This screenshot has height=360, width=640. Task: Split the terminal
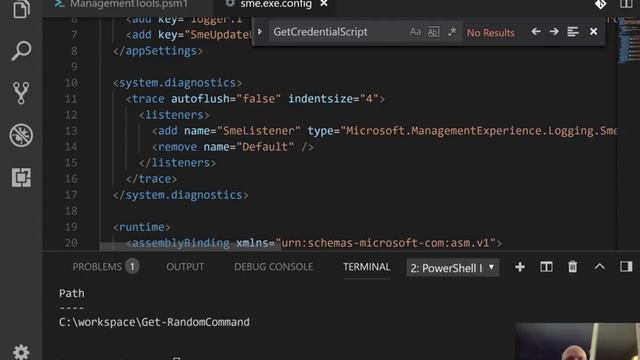tap(546, 267)
